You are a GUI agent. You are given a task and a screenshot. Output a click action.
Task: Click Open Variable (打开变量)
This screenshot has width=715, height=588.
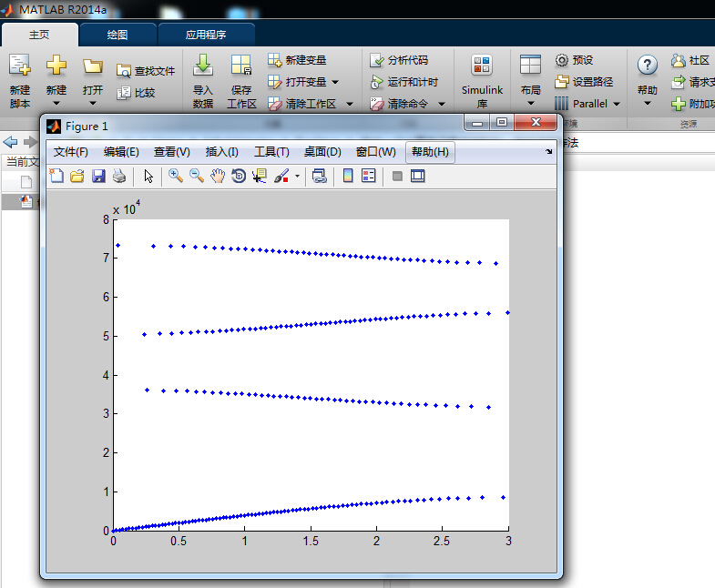click(297, 82)
